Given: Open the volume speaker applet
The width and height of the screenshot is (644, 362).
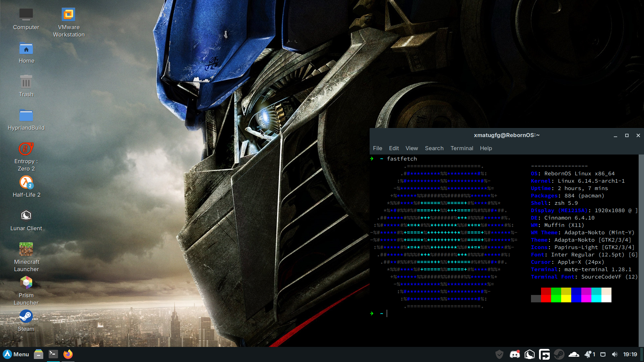Looking at the screenshot, I should tap(614, 354).
